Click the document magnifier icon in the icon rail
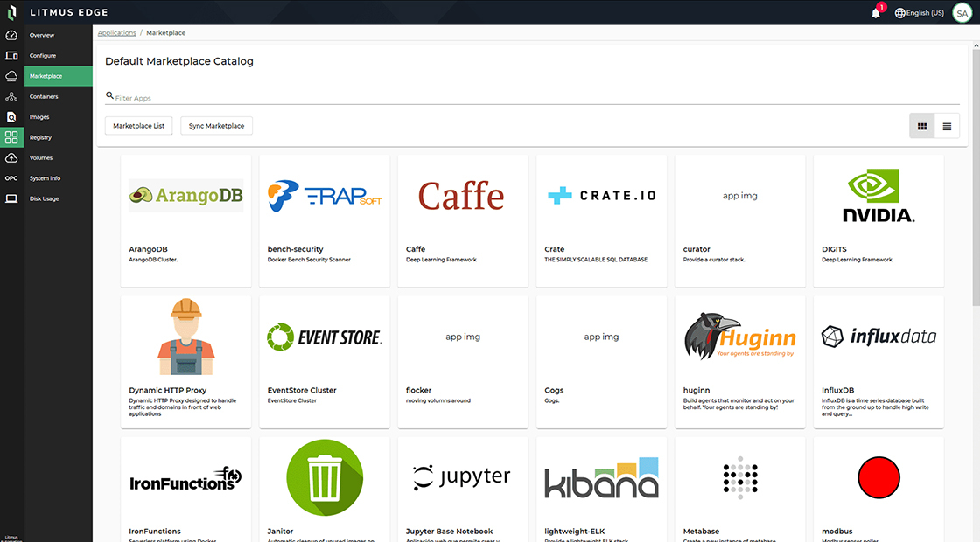Screen dimensions: 980x542 click(11, 117)
